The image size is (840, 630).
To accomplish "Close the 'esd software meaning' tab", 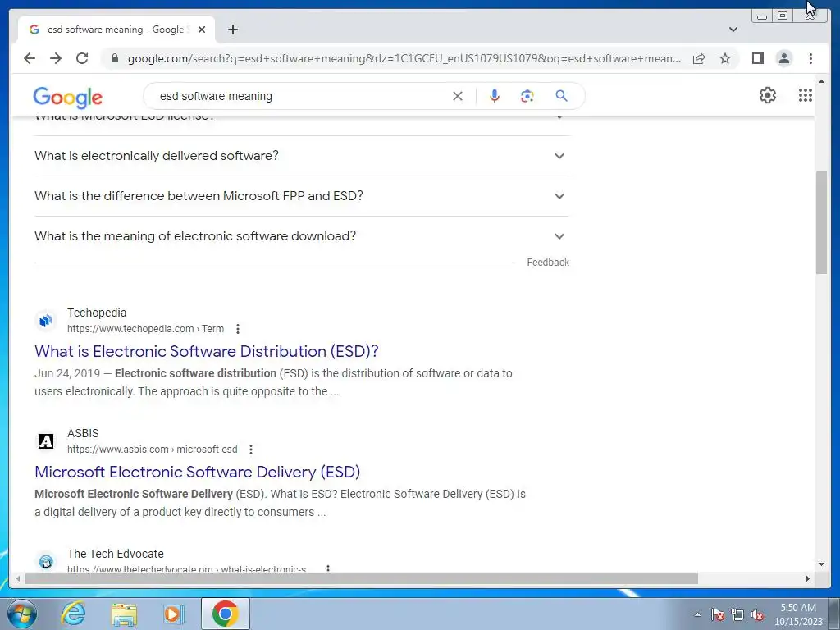I will 202,30.
